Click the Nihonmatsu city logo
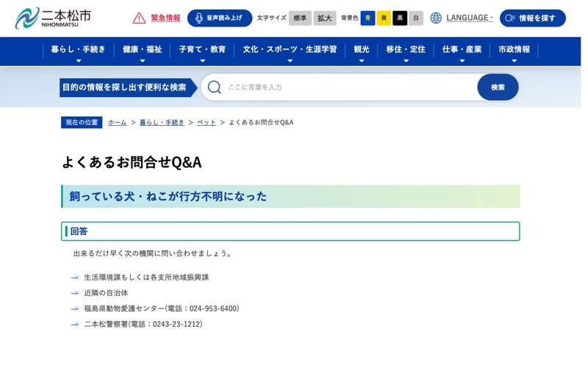This screenshot has height=368, width=588. [53, 18]
